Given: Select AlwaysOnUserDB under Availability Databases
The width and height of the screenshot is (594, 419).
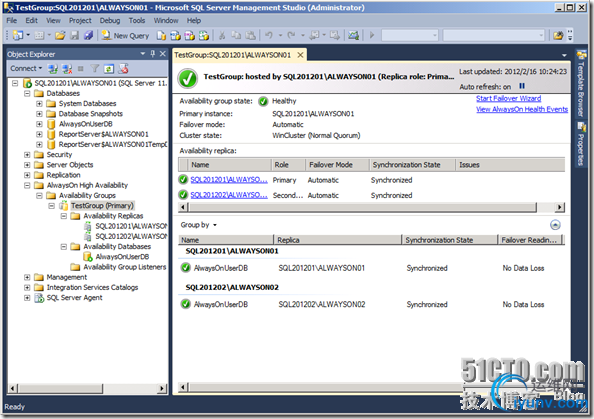Looking at the screenshot, I should point(122,257).
